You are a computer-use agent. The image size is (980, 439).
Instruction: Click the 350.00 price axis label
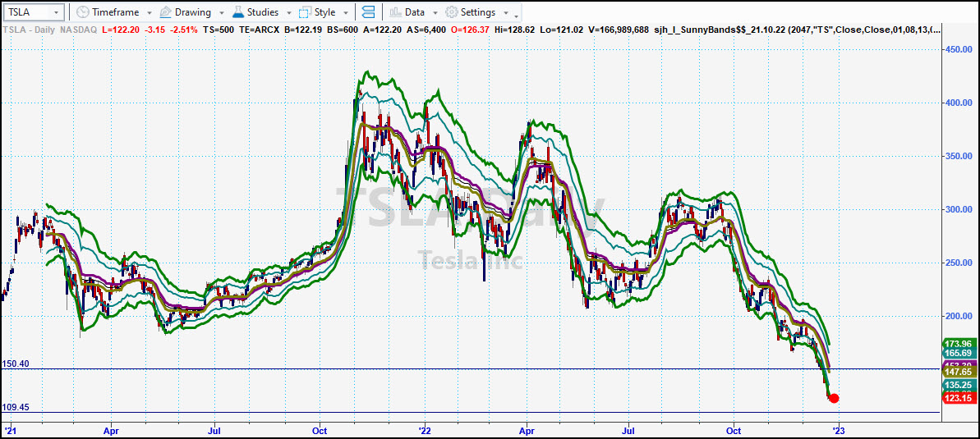click(960, 156)
